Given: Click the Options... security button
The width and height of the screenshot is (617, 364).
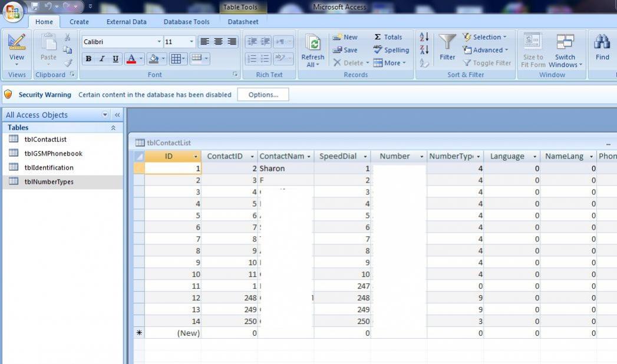Looking at the screenshot, I should click(x=263, y=95).
